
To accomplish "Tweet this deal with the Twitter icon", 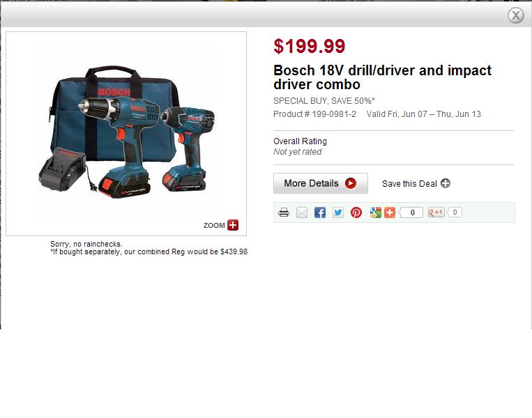I will click(338, 212).
